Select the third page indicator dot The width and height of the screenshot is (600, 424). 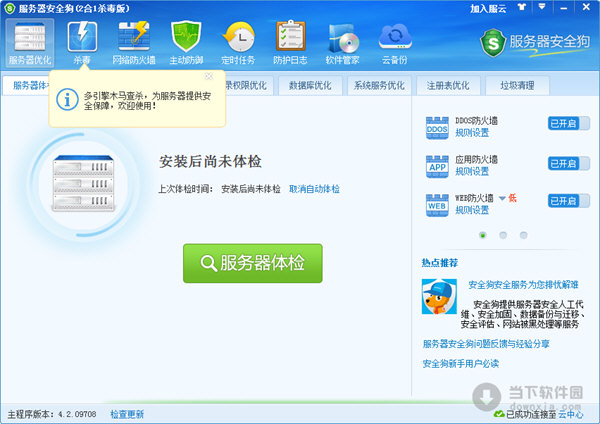[x=523, y=235]
